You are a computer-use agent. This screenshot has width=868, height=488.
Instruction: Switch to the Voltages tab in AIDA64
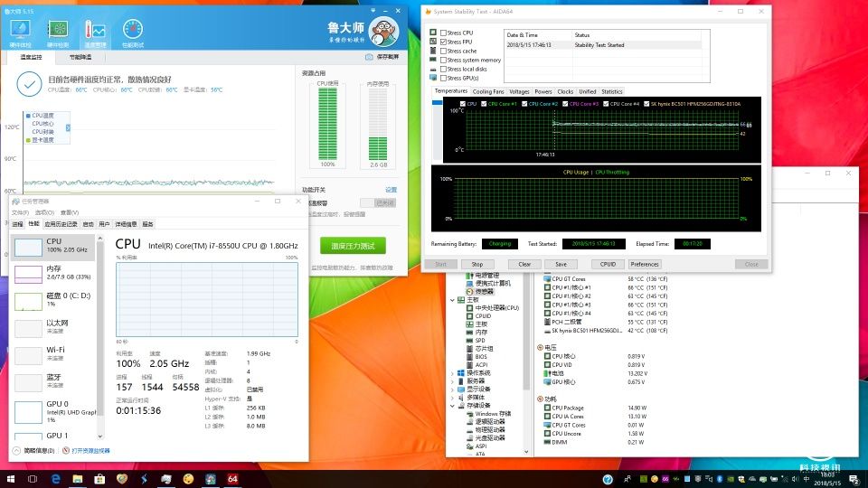click(x=519, y=92)
